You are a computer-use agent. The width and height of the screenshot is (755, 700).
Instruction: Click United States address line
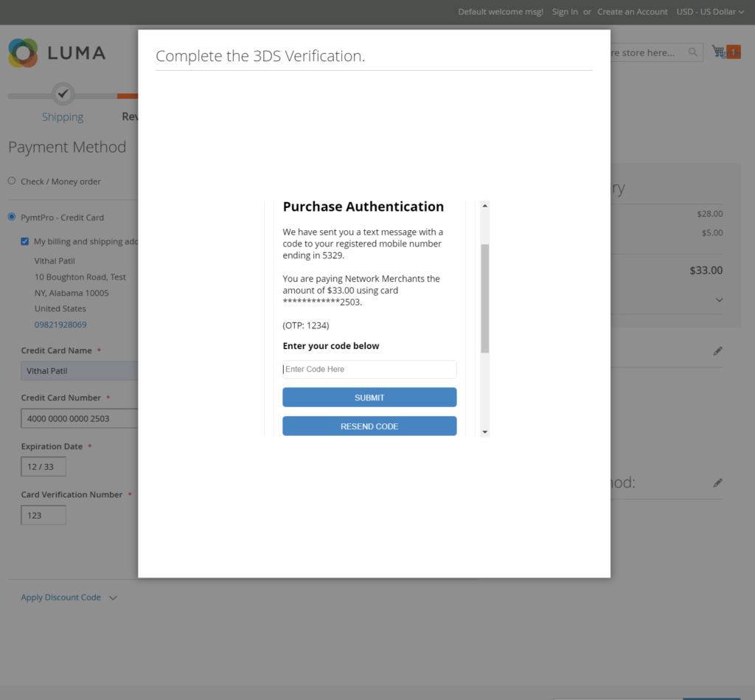click(60, 309)
